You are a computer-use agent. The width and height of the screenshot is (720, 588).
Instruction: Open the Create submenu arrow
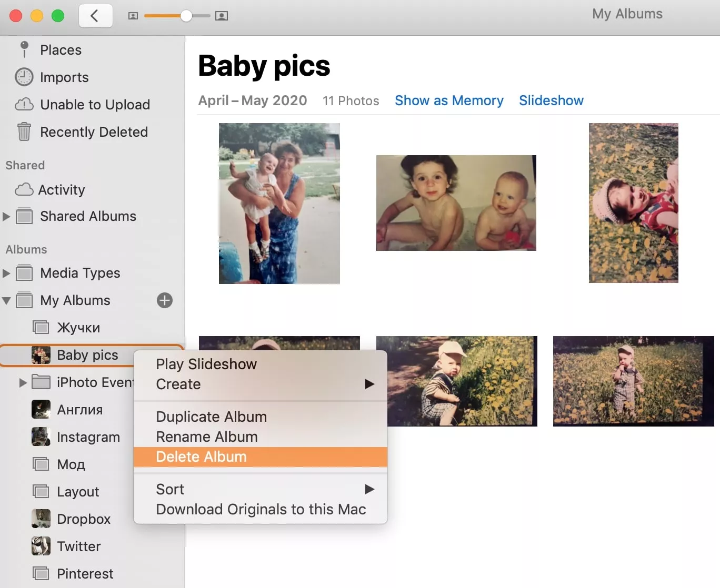(x=369, y=384)
